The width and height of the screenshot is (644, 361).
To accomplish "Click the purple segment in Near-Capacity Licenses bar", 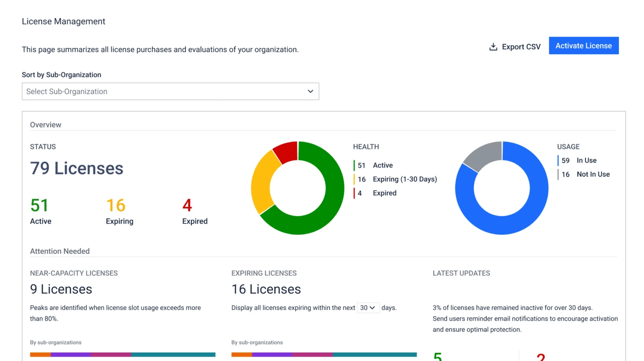I will (x=71, y=355).
